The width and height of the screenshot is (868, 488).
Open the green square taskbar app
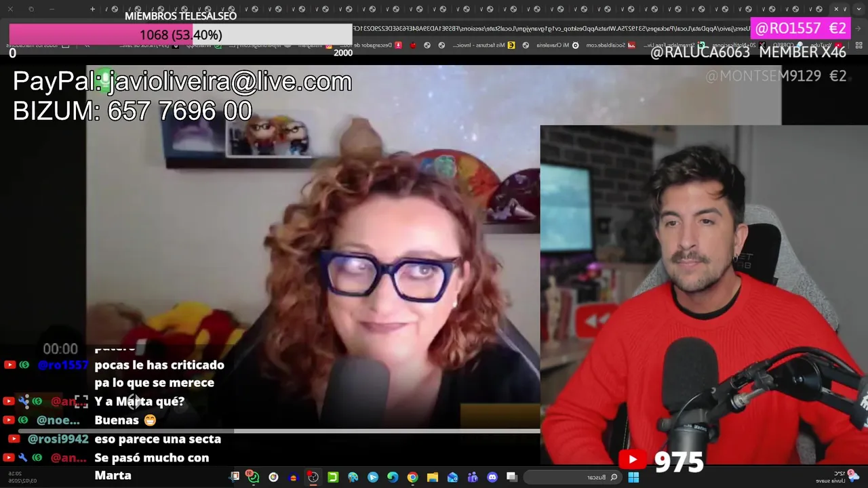point(333,477)
